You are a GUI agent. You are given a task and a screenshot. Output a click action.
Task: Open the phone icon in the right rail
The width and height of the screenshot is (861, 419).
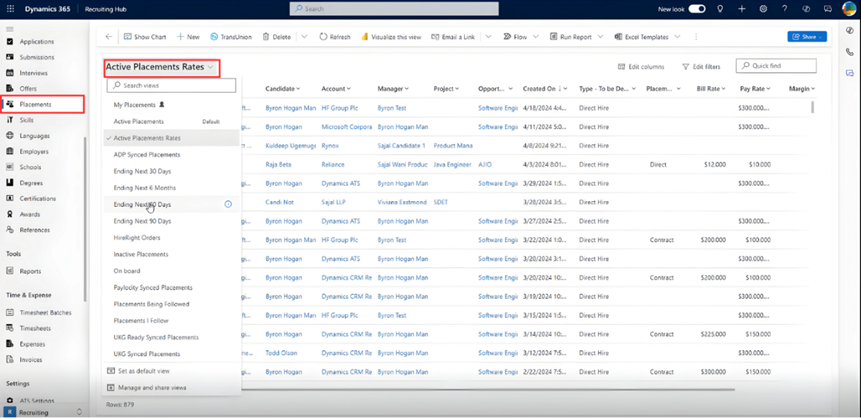pos(849,52)
